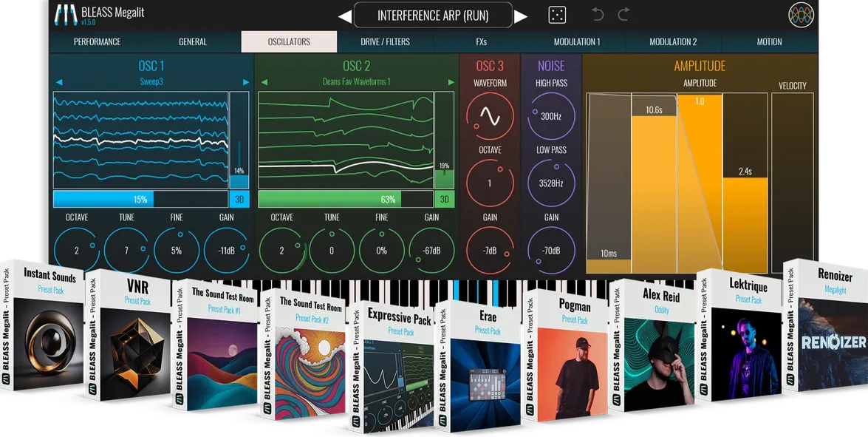Select previous OSC 1 wavetable with left arrow
The height and width of the screenshot is (437, 868).
coord(58,82)
